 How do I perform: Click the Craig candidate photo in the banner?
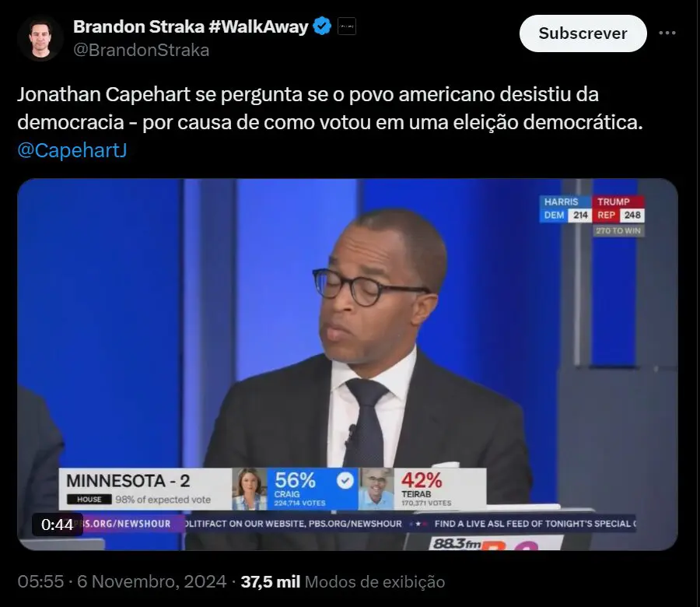249,489
